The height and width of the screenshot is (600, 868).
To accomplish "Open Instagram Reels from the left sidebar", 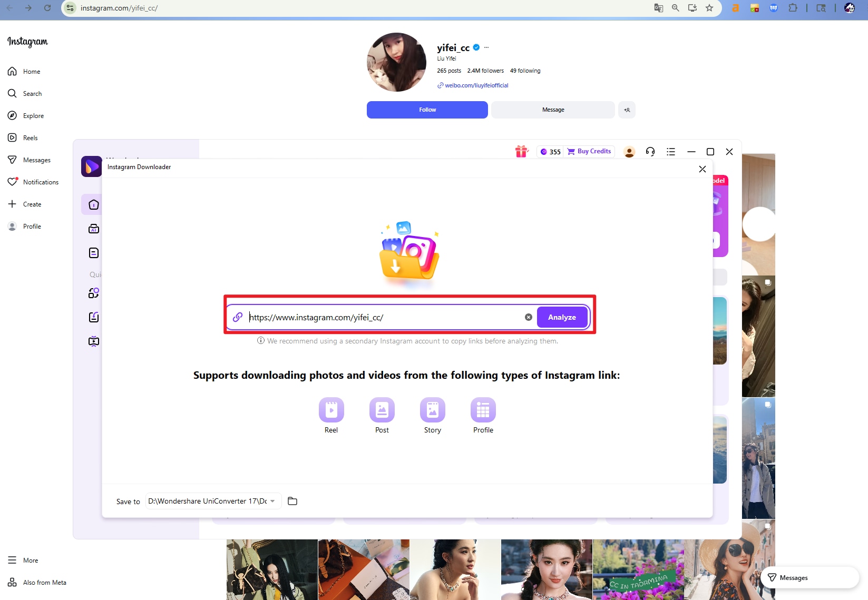I will (30, 137).
